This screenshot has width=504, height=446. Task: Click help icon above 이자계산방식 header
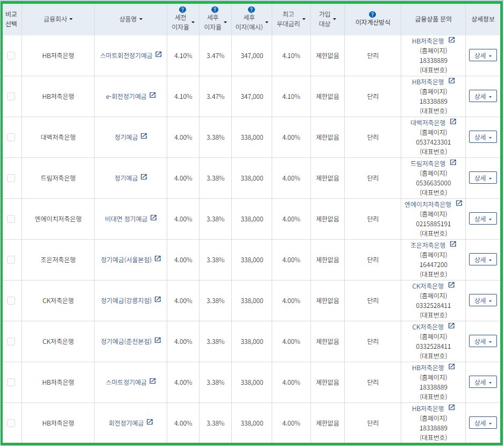pyautogui.click(x=372, y=15)
